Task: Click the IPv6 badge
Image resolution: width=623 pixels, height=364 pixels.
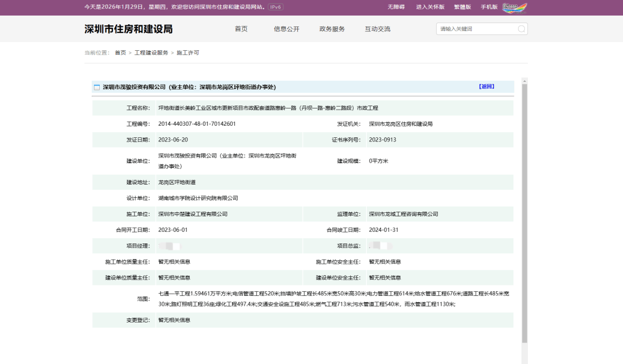Action: click(x=276, y=7)
